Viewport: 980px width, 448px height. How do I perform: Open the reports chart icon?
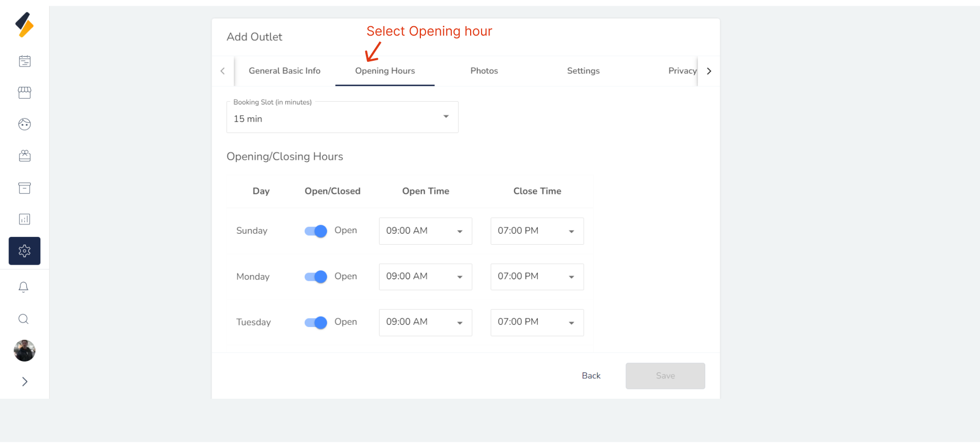click(25, 219)
